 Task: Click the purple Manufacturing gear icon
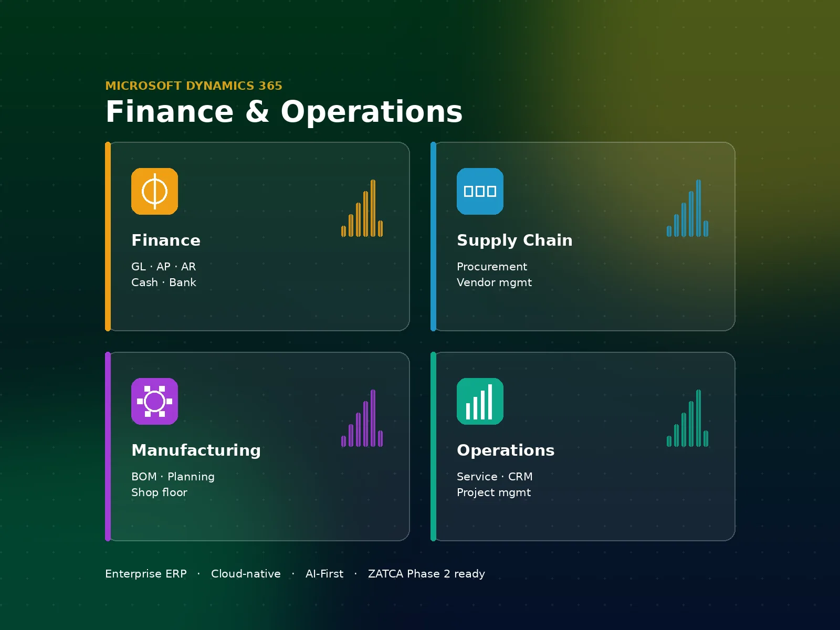154,401
